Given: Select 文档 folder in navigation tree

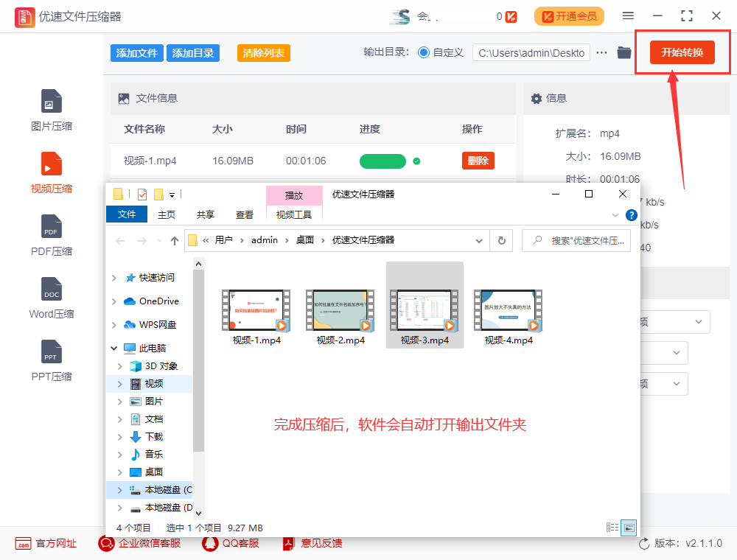Looking at the screenshot, I should 154,419.
